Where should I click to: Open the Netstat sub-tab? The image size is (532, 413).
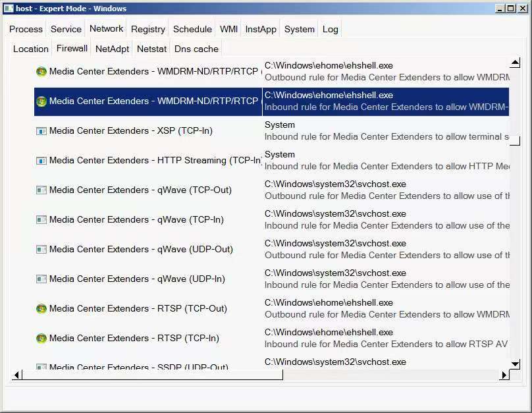(x=151, y=49)
